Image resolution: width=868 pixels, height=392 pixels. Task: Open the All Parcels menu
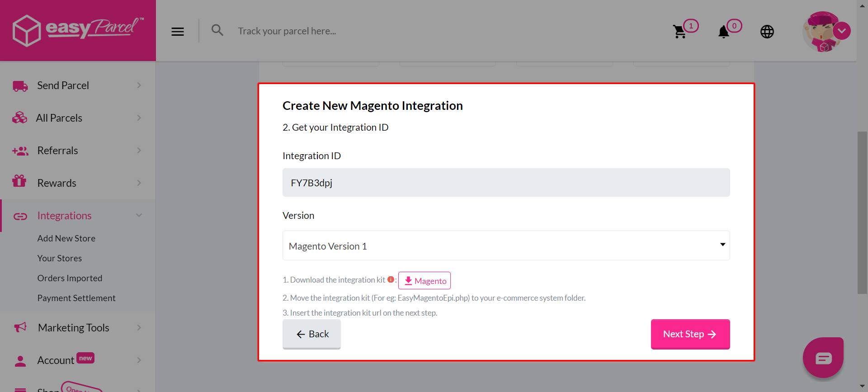pyautogui.click(x=78, y=118)
